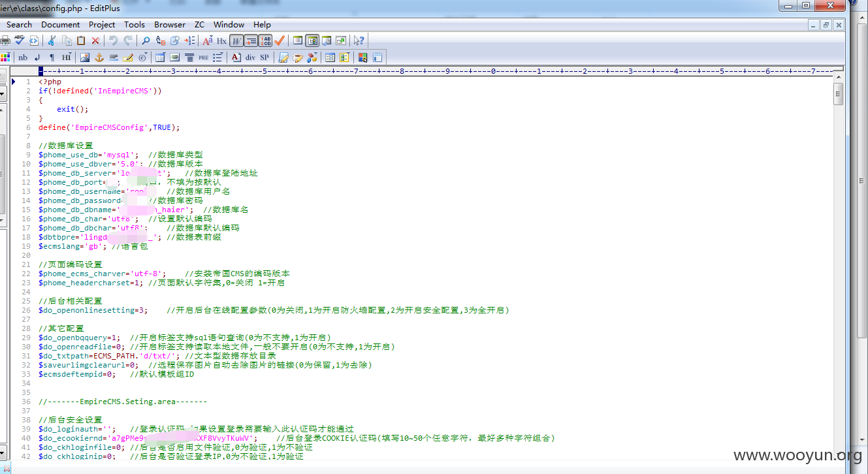Insert a horizontal rule icon
This screenshot has width=868, height=474.
click(114, 57)
